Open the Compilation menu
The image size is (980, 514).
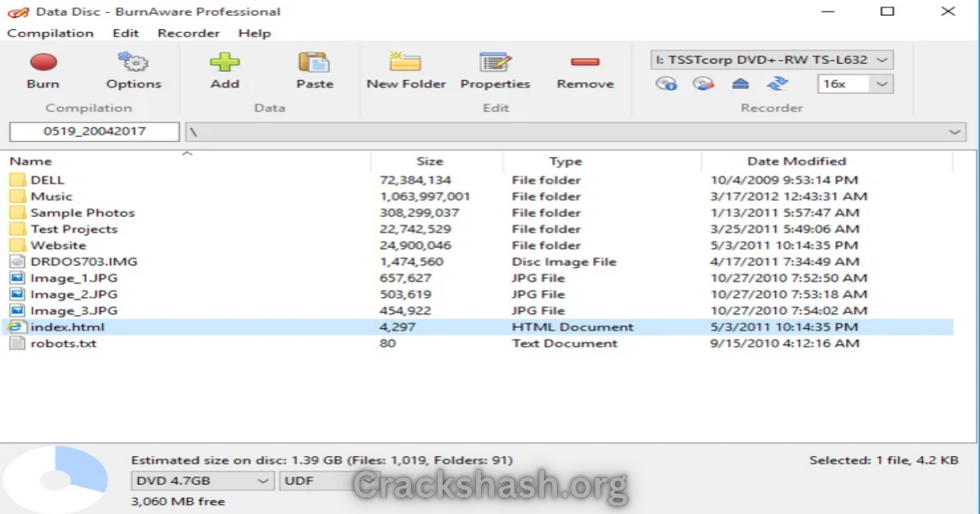[50, 33]
